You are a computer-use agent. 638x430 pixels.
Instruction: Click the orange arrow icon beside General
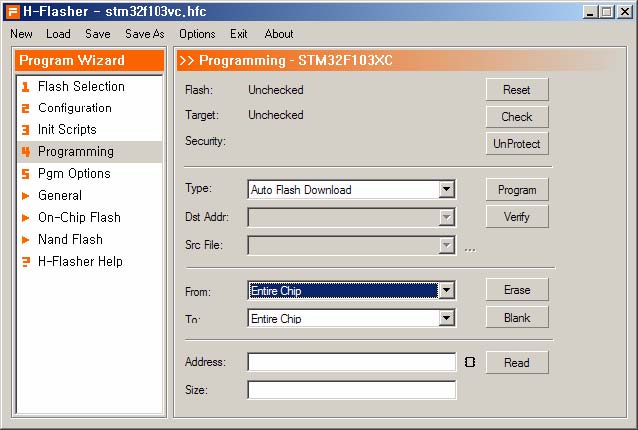pyautogui.click(x=25, y=196)
